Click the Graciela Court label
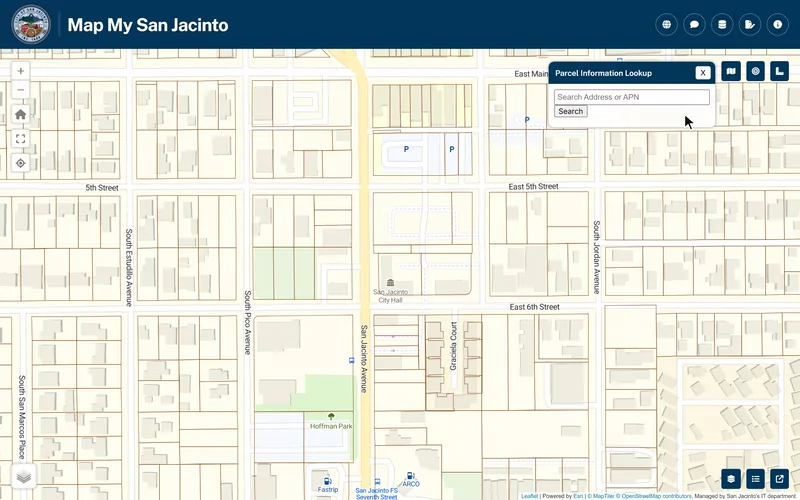 point(454,346)
